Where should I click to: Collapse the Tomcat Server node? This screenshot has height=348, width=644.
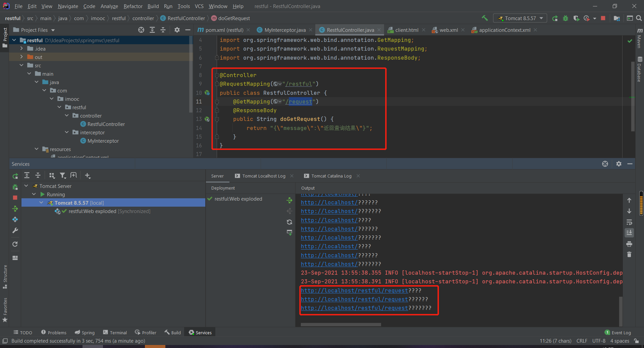click(26, 186)
